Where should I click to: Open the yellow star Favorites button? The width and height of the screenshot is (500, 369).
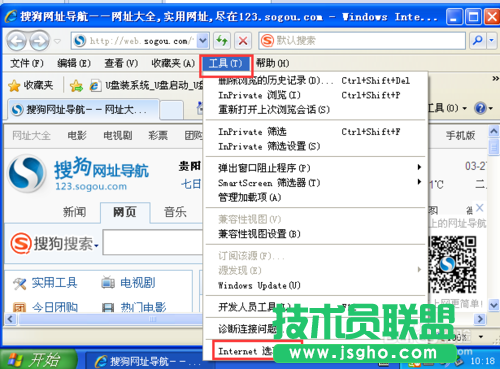coord(30,86)
